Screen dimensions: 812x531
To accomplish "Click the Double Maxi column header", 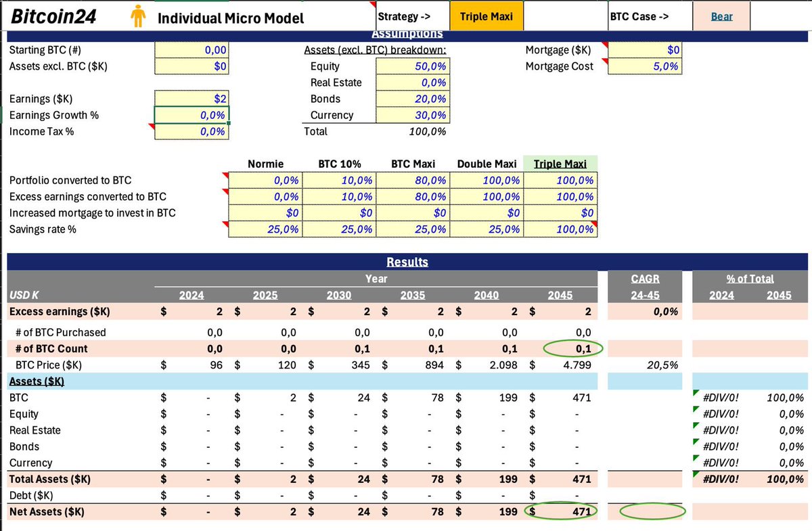I will coord(487,164).
